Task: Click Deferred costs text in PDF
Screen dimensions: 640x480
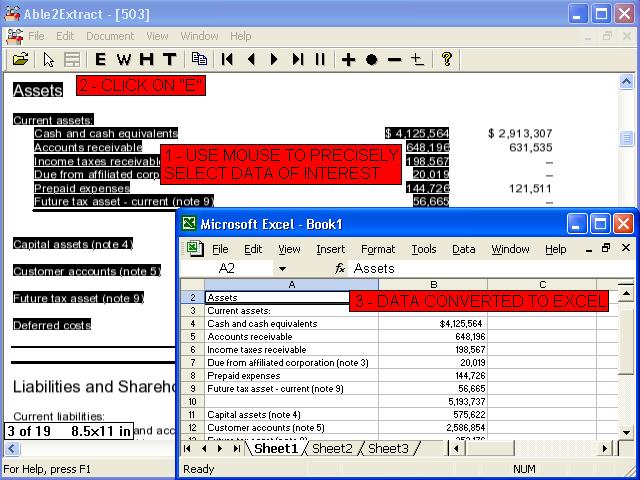Action: 52,325
